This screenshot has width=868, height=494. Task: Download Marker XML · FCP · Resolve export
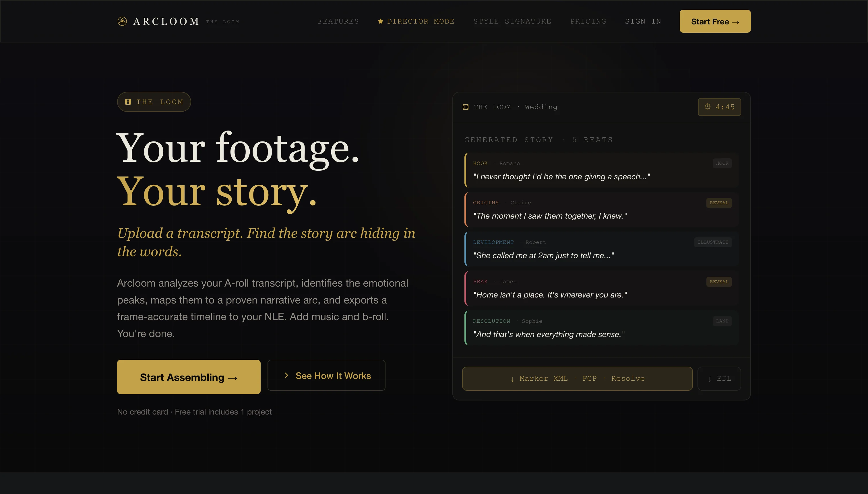pos(577,379)
